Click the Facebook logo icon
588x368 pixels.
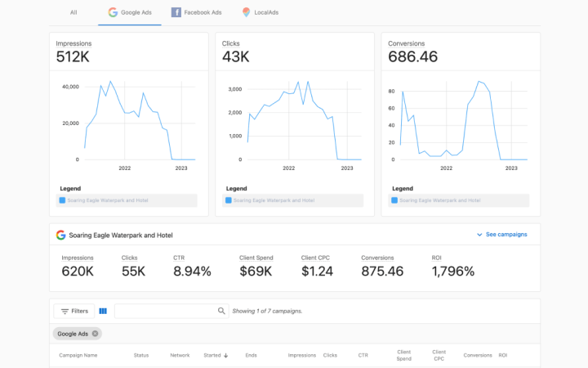pos(176,12)
